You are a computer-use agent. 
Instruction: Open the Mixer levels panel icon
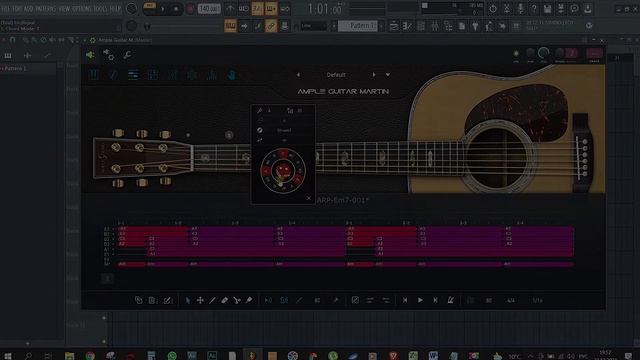(211, 75)
